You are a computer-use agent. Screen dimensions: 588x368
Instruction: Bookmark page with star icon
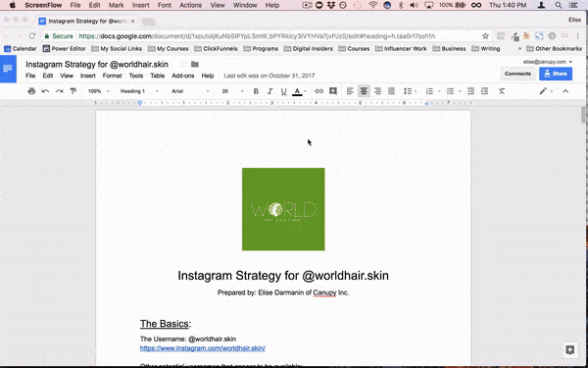click(485, 36)
